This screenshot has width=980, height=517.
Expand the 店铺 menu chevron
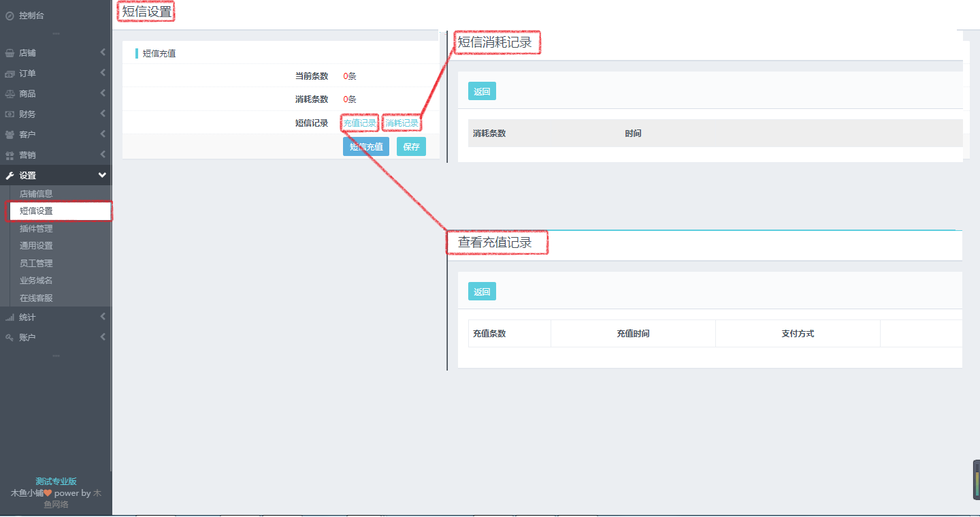[103, 52]
